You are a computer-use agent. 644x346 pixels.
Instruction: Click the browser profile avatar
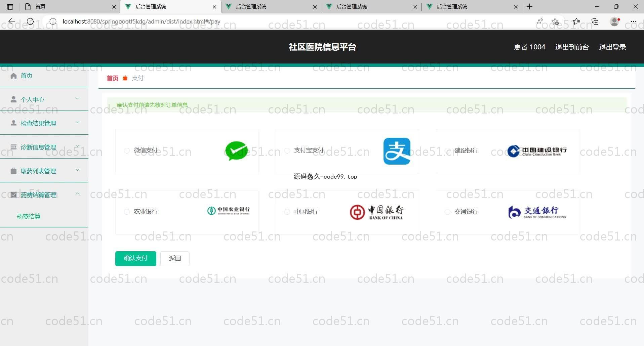[x=615, y=21]
